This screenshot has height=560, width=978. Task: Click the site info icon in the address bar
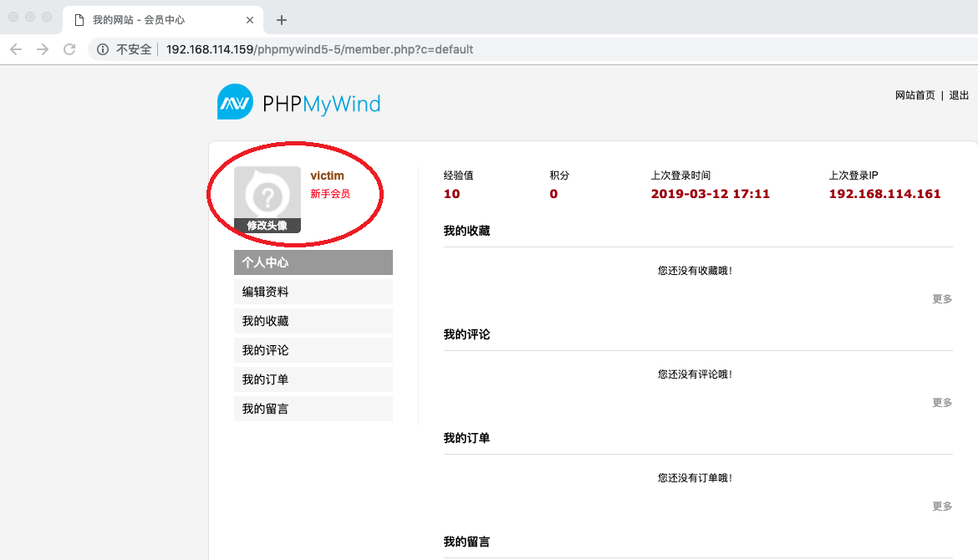pos(103,49)
